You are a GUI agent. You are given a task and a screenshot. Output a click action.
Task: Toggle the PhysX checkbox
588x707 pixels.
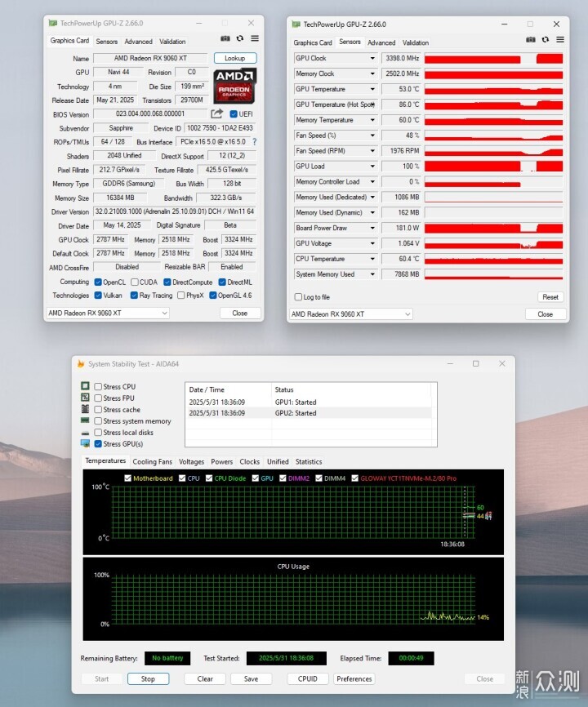point(180,296)
